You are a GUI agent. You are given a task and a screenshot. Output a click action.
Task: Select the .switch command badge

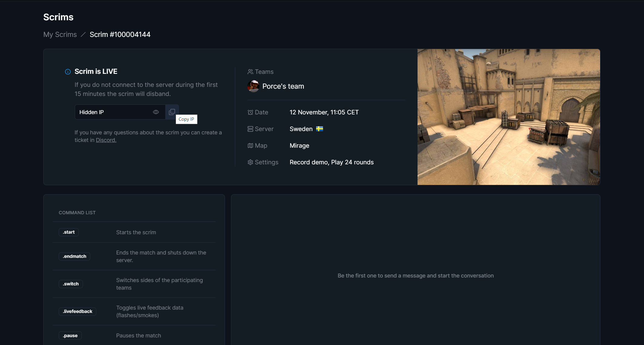coord(71,284)
